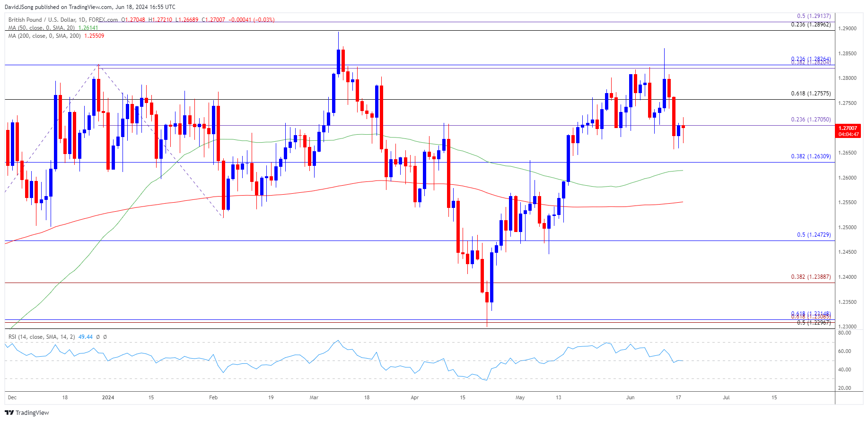This screenshot has height=421, width=868.
Task: Click the candle countdown 04:04:47
Action: click(x=848, y=134)
